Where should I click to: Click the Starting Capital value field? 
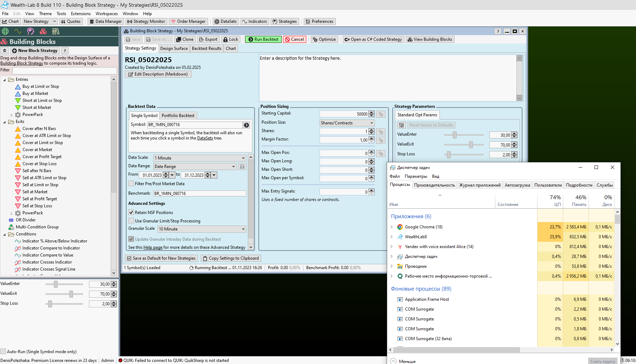point(344,114)
